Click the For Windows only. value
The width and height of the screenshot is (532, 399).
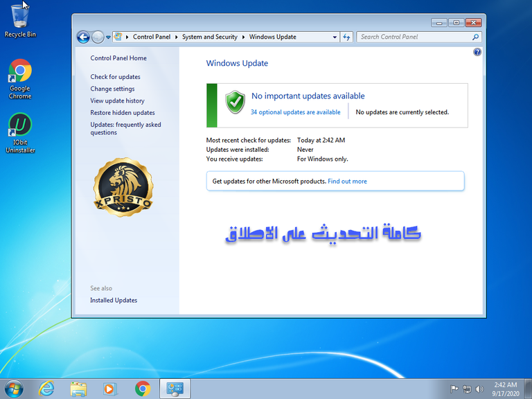pos(322,159)
